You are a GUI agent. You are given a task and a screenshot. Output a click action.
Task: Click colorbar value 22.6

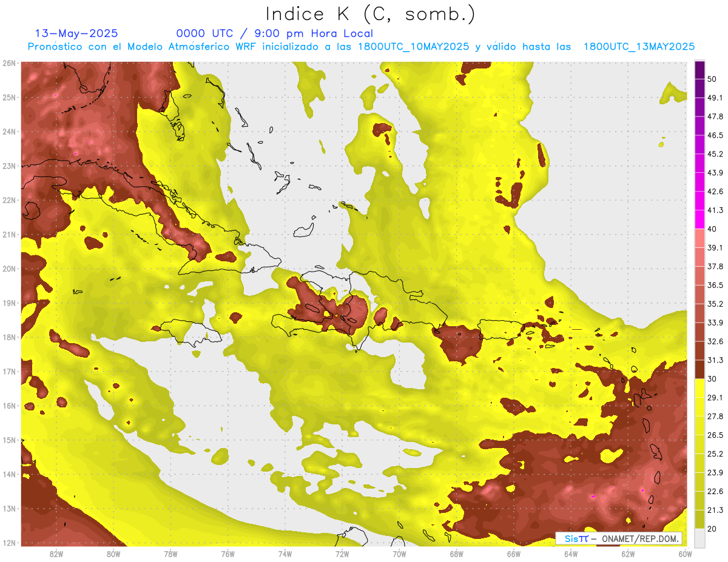pos(715,491)
